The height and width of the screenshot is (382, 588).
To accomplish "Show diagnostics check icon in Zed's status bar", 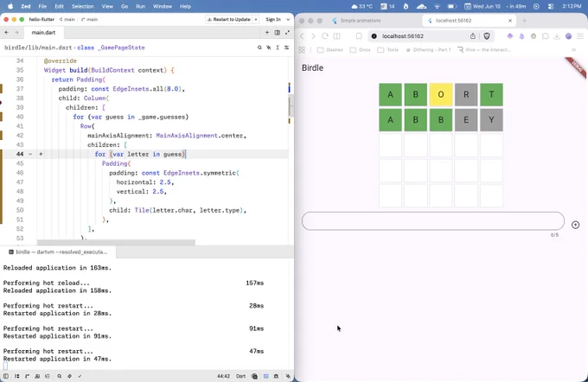I will pos(80,376).
